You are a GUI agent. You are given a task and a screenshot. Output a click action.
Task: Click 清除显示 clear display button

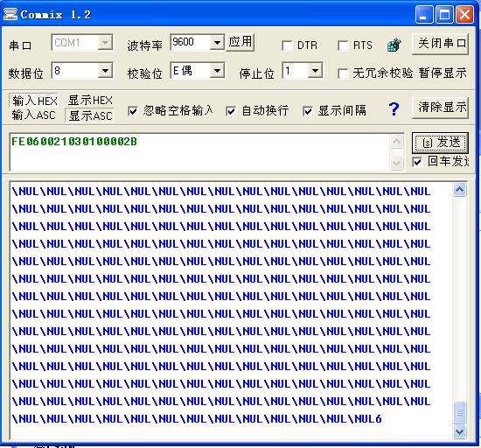(x=440, y=108)
